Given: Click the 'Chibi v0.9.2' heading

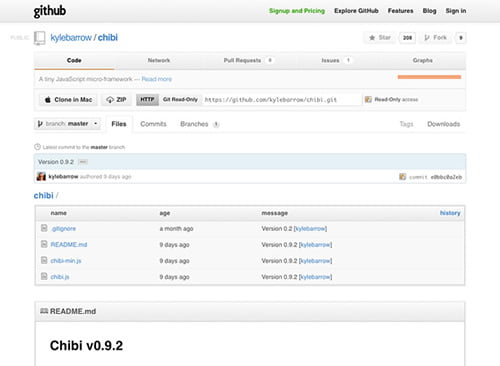Looking at the screenshot, I should (86, 346).
